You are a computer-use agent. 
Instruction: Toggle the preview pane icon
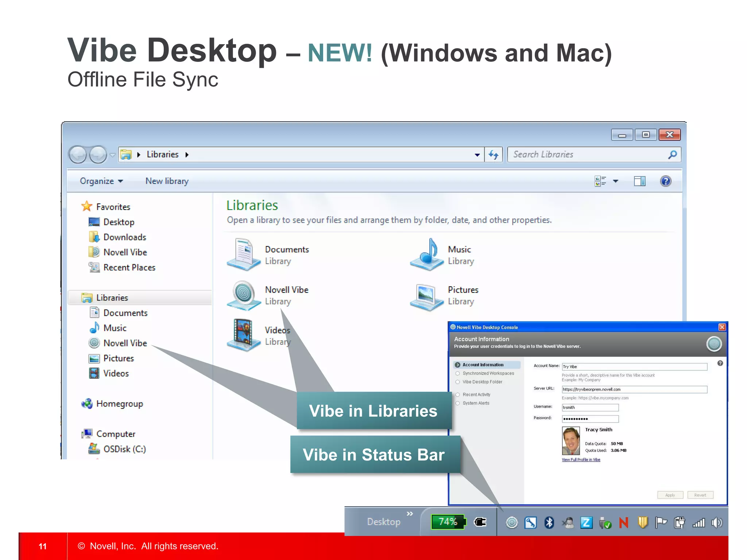point(639,181)
